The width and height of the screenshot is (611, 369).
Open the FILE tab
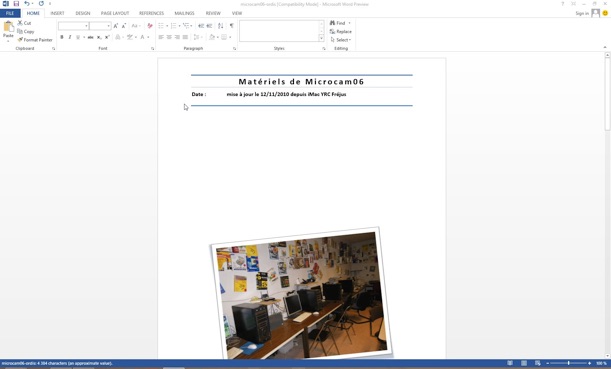(x=10, y=13)
